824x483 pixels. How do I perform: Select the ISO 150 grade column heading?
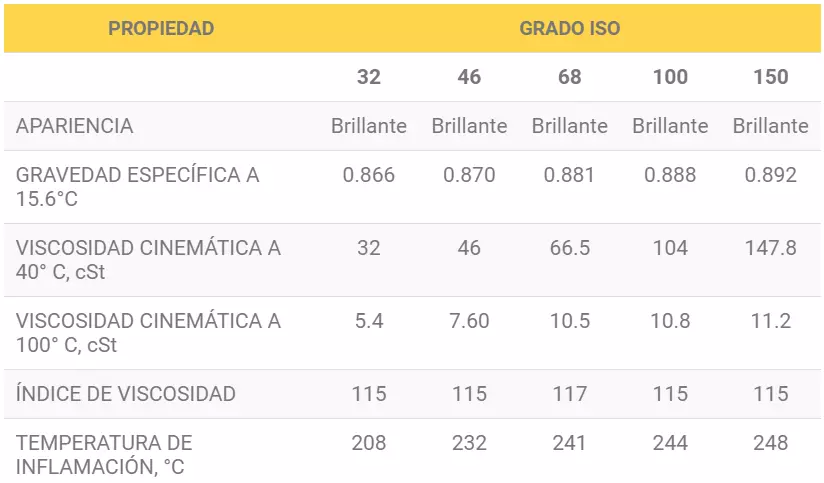pos(770,77)
